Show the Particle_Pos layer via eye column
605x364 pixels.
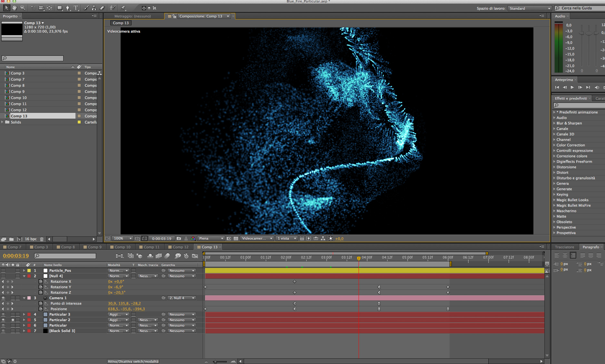[x=3, y=271]
